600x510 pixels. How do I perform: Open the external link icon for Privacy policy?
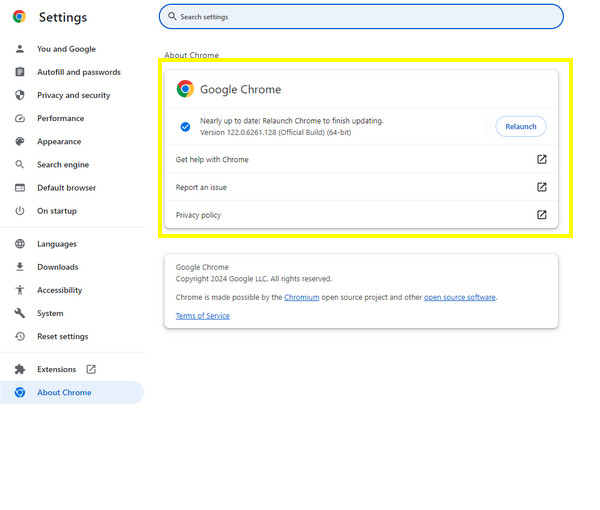(x=541, y=215)
